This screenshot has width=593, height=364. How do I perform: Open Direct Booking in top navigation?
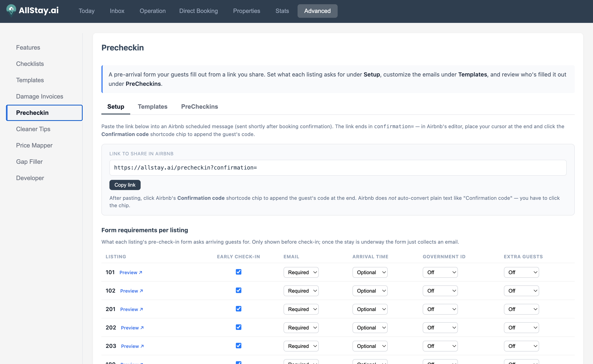tap(198, 11)
